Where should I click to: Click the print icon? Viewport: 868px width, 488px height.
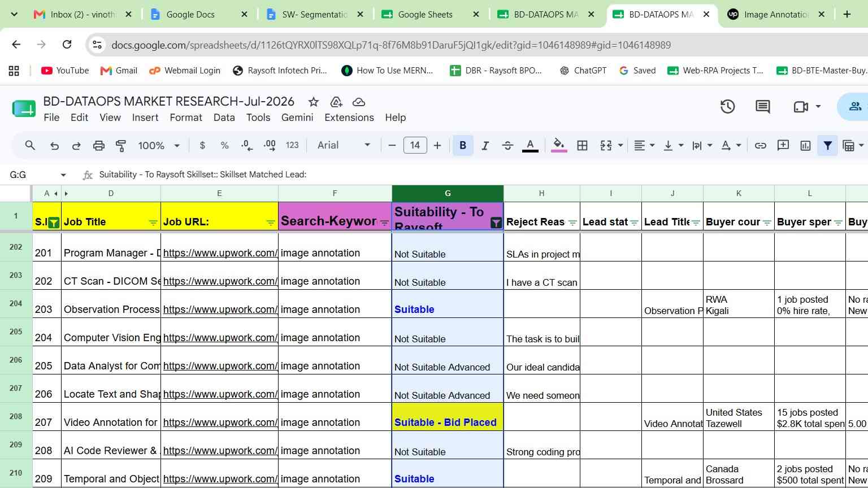coord(99,146)
